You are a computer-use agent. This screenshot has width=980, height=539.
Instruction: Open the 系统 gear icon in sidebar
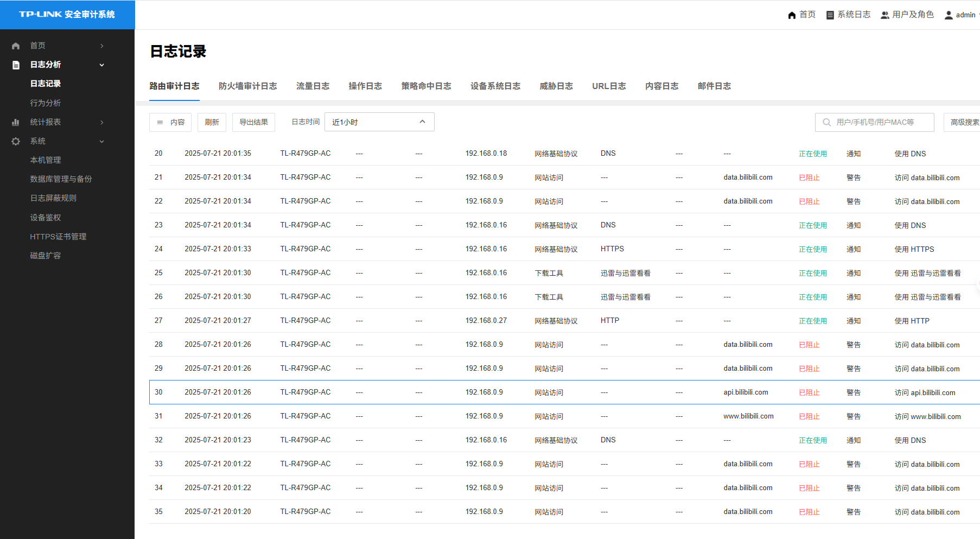point(15,141)
